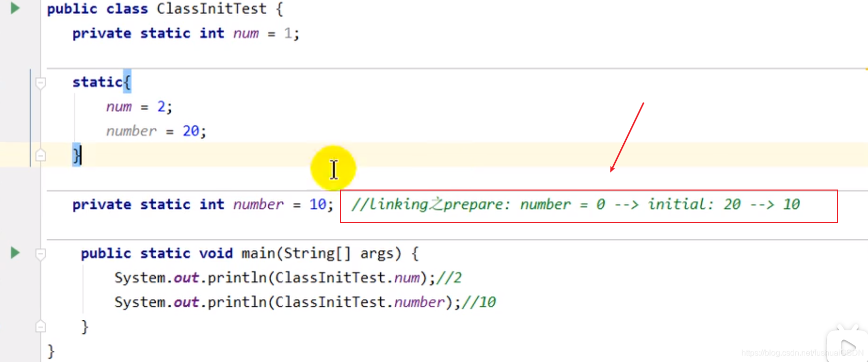Click println(ClassInitTest.num) statement
Screen dimensions: 868x362
tap(275, 278)
